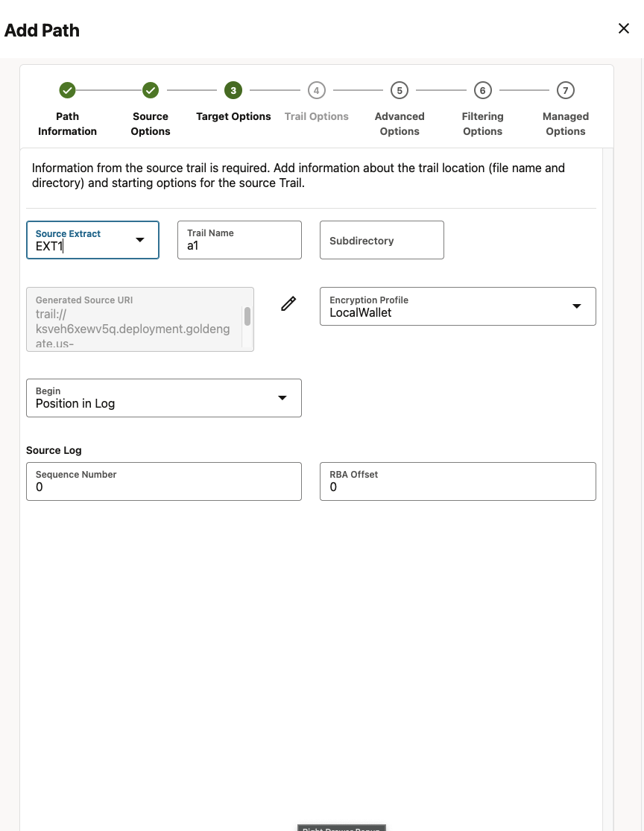The height and width of the screenshot is (831, 644).
Task: Select the step 7 Managed Options circle
Action: point(565,89)
